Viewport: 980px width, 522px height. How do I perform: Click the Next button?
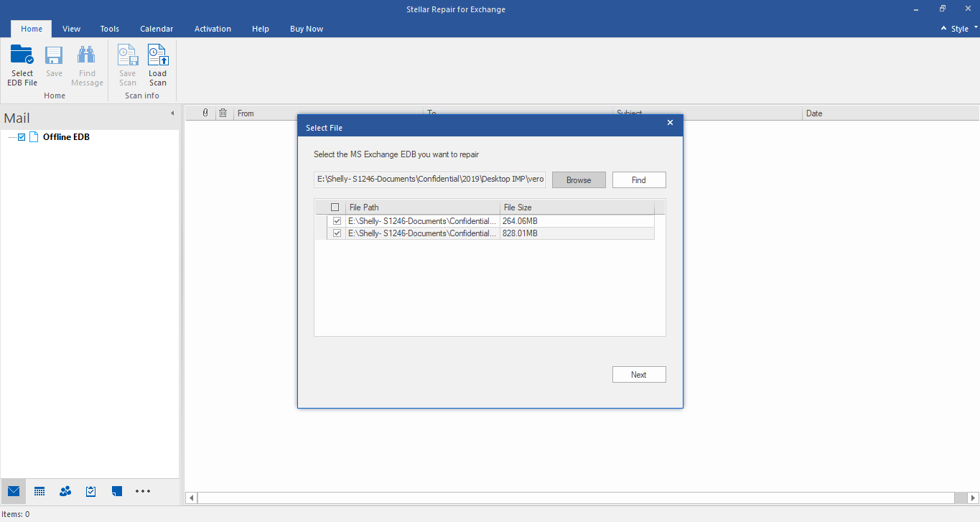point(639,375)
